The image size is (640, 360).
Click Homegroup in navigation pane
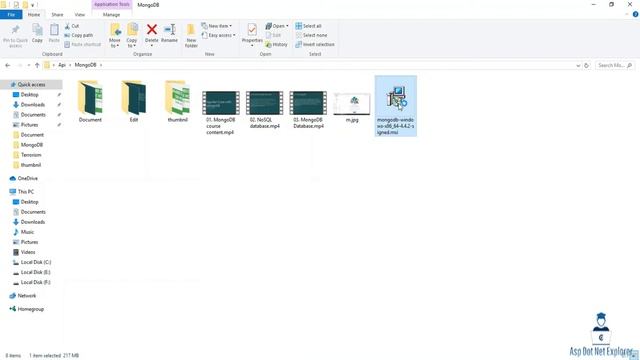(30, 309)
